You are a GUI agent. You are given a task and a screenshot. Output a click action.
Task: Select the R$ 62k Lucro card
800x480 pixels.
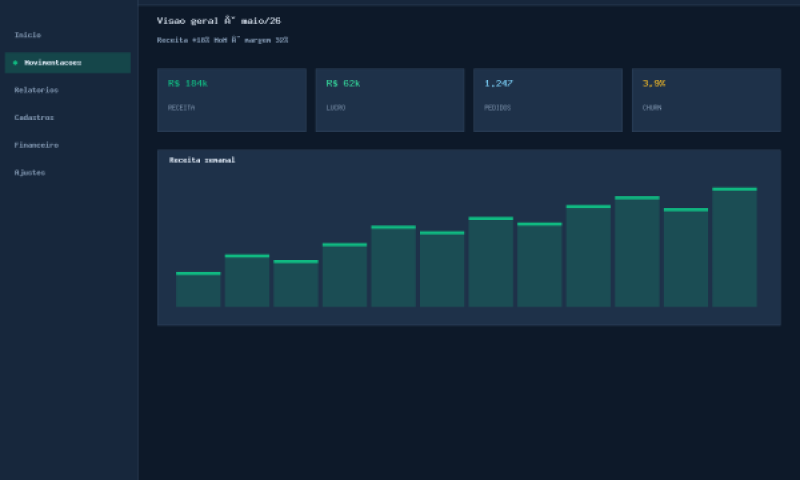coord(390,100)
